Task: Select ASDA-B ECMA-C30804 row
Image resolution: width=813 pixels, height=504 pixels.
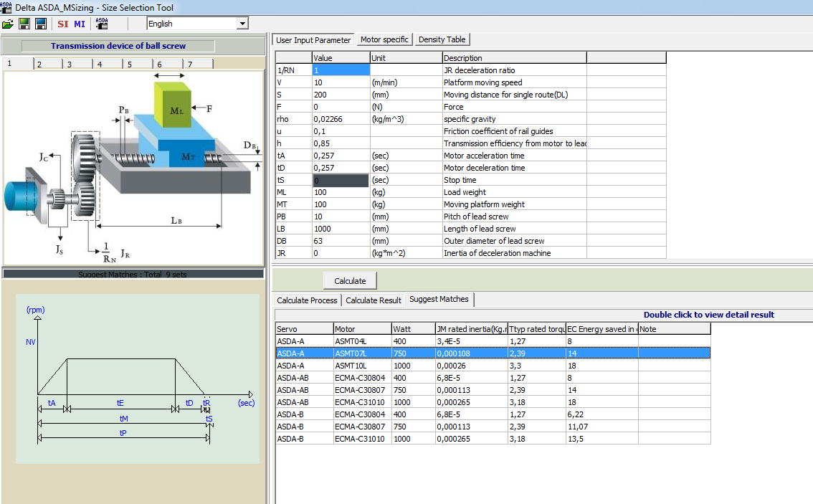Action: tap(493, 414)
